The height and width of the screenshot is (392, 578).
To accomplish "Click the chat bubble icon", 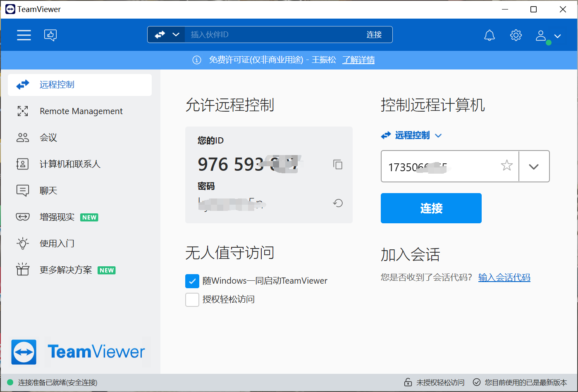I will tap(23, 191).
